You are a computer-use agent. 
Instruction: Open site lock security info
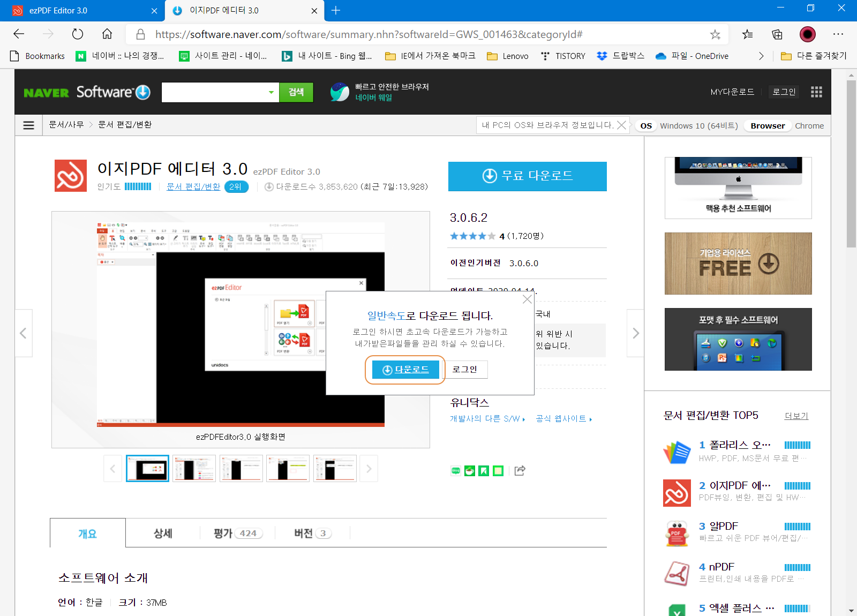(x=140, y=34)
